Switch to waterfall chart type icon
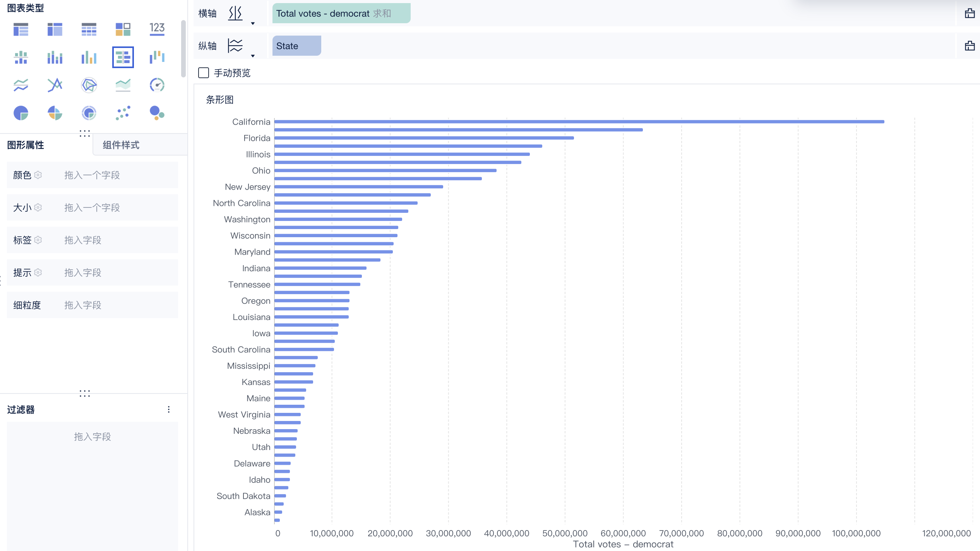Viewport: 980px width, 551px height. click(x=157, y=57)
